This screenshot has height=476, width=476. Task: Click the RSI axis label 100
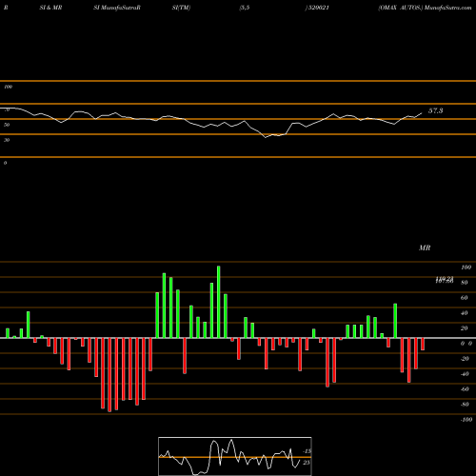(9, 87)
